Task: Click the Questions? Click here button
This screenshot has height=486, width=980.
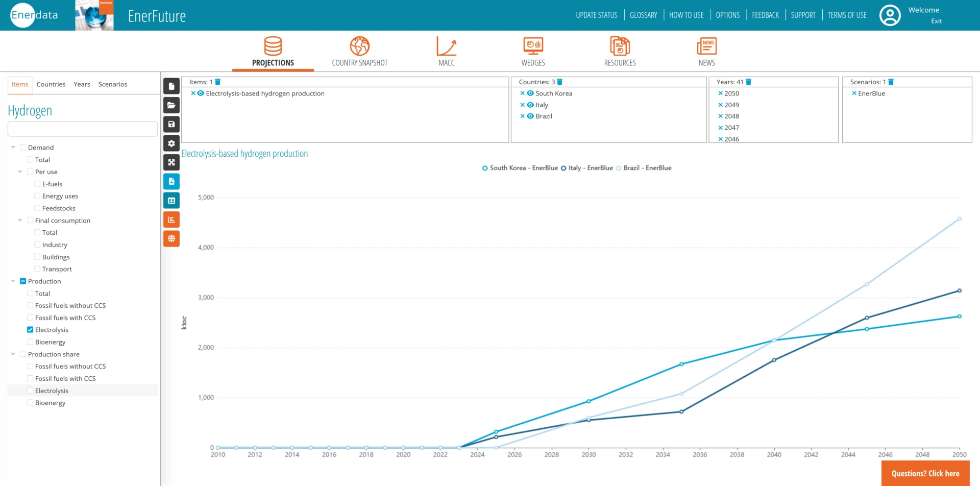Action: (x=925, y=473)
